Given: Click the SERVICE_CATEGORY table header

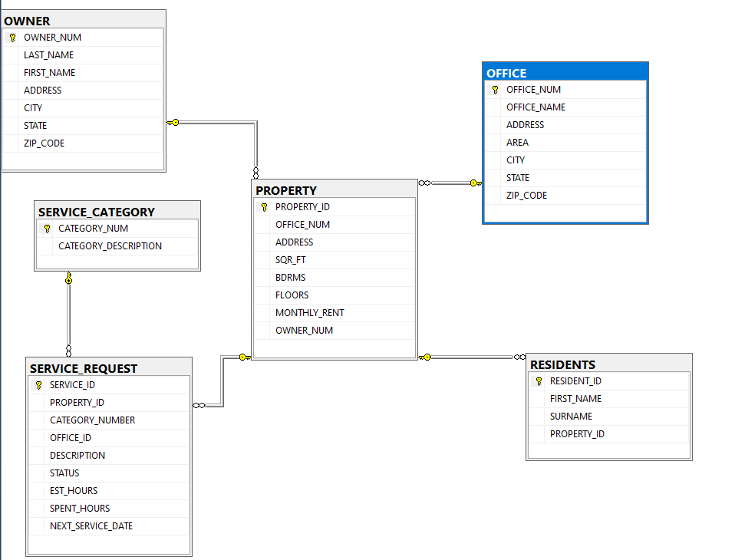Looking at the screenshot, I should click(115, 211).
